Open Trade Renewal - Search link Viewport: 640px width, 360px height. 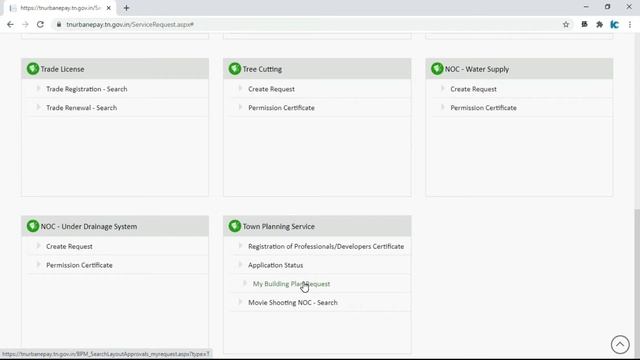81,108
